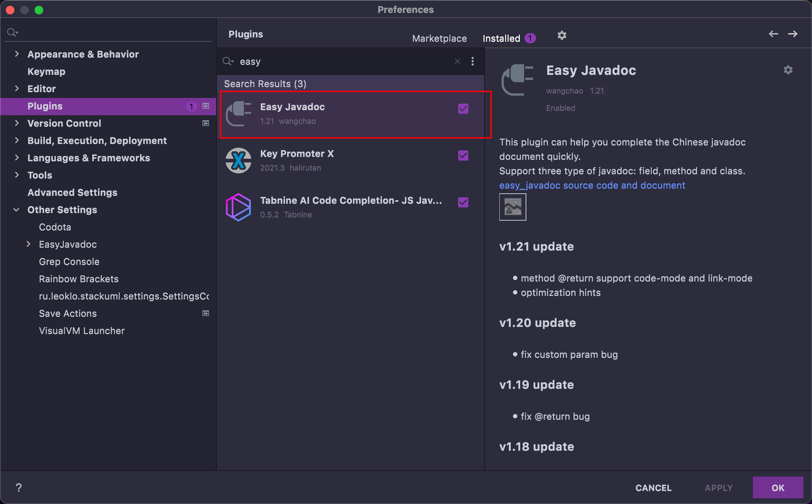Click the Tabnine plugin logo icon
Image resolution: width=812 pixels, height=504 pixels.
point(238,207)
